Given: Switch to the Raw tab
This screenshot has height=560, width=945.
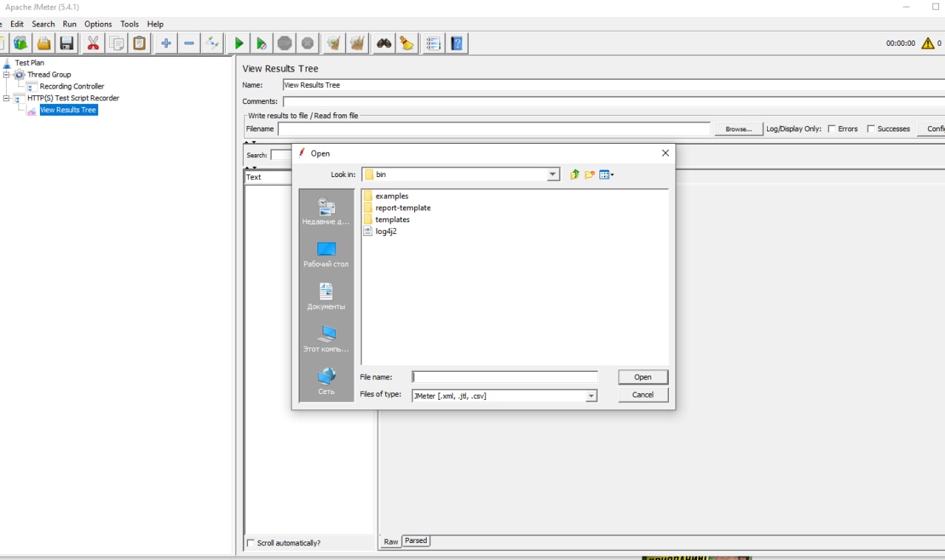Looking at the screenshot, I should pyautogui.click(x=391, y=542).
